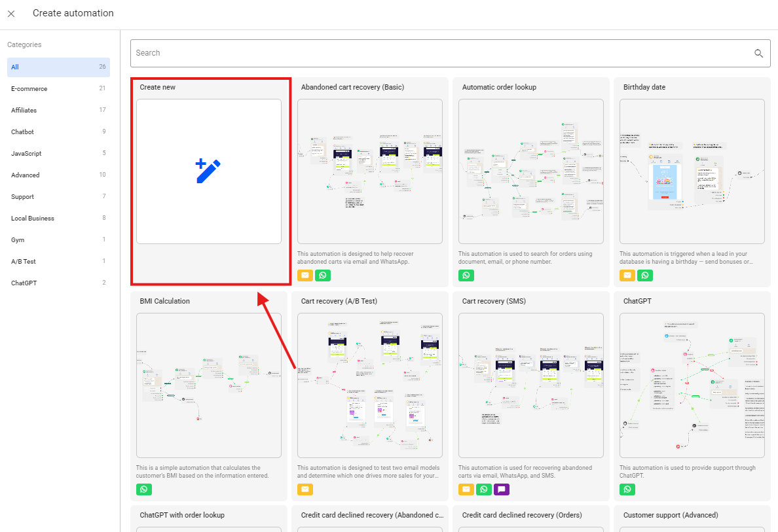Close the Create automation dialog
Image resolution: width=778 pixels, height=532 pixels.
pos(11,14)
